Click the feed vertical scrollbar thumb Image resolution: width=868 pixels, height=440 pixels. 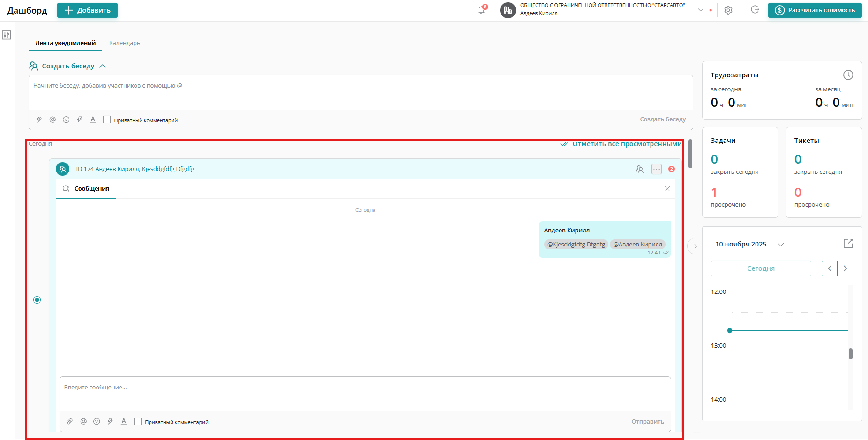tap(690, 154)
